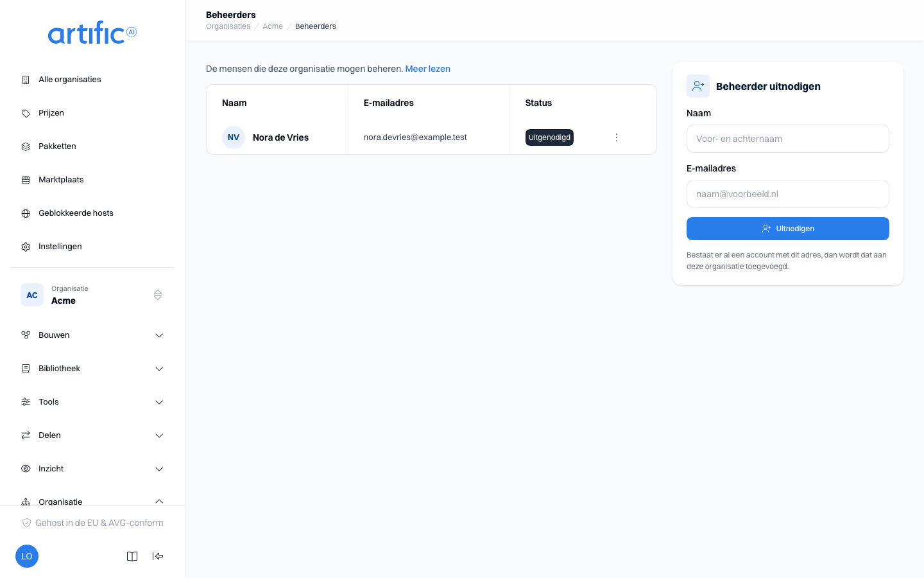Click the Geblokkeerde hosts globe icon

(26, 213)
